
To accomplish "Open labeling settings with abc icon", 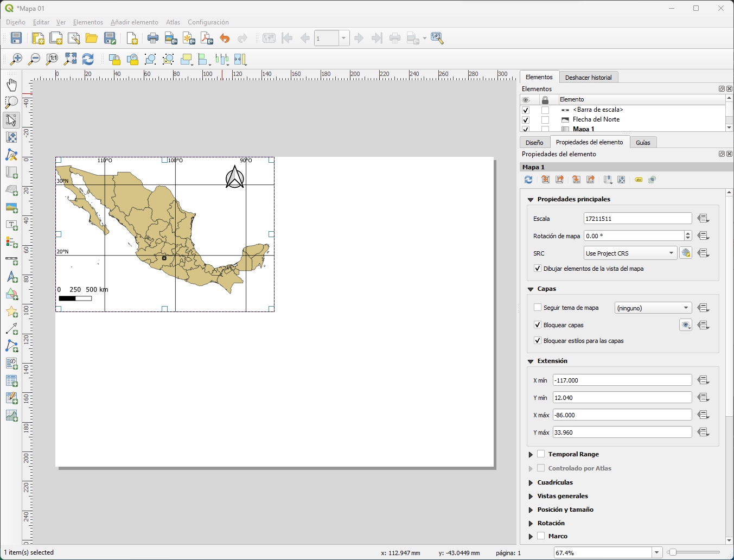I will pos(639,180).
